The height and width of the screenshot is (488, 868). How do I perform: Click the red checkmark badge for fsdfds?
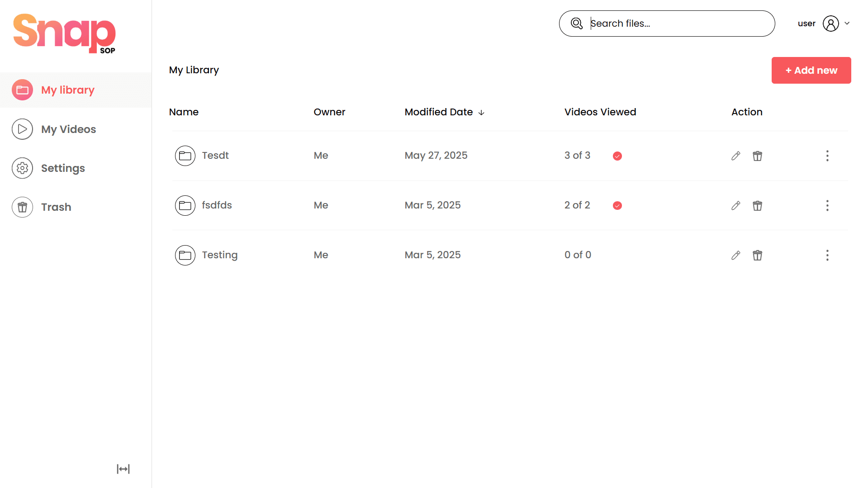tap(617, 206)
